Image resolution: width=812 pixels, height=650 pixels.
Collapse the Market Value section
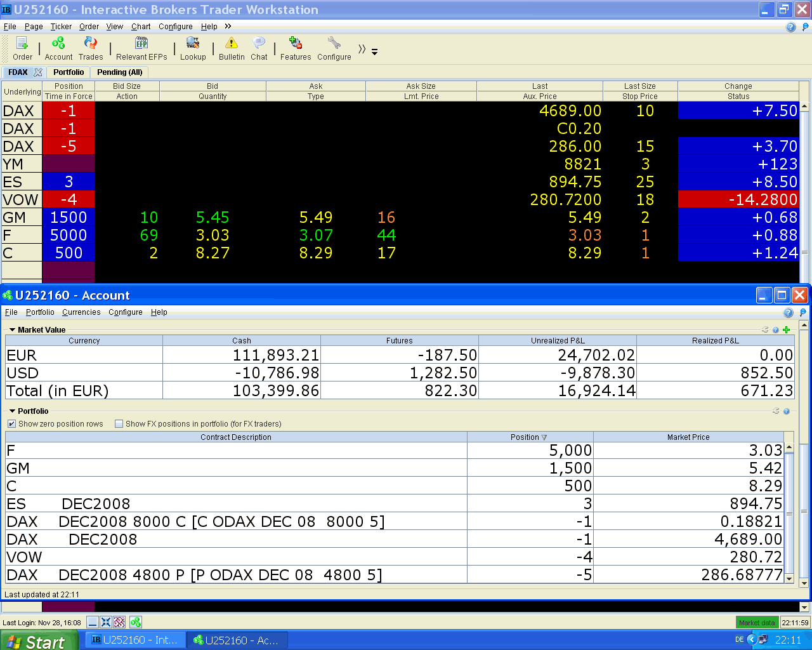[x=12, y=330]
